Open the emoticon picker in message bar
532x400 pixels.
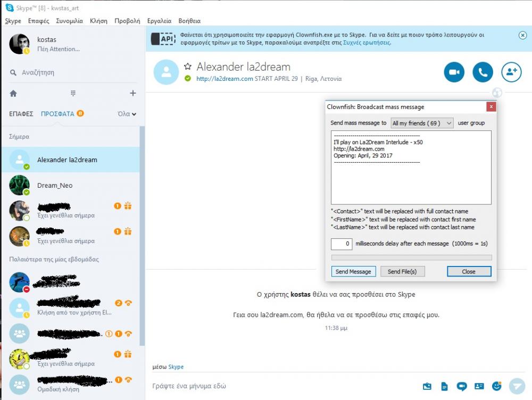point(497,386)
